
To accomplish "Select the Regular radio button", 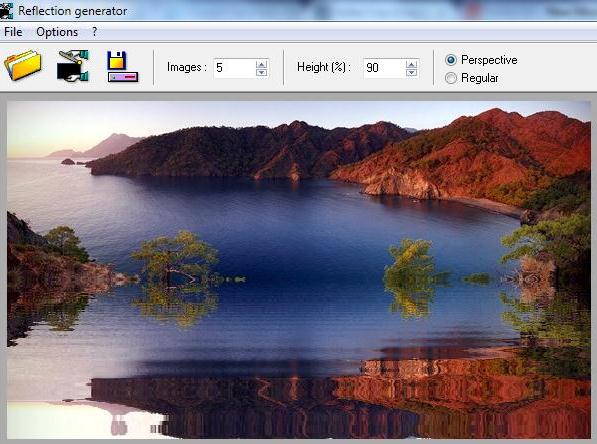I will tap(451, 78).
